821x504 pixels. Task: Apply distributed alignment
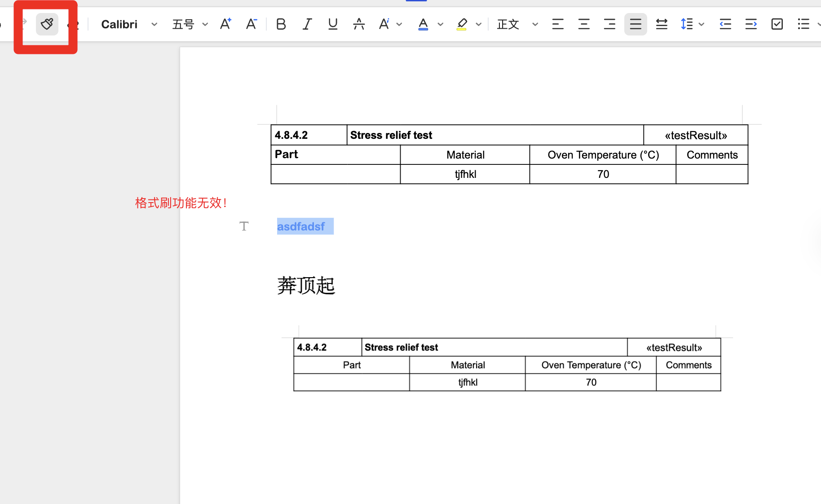[x=662, y=24]
